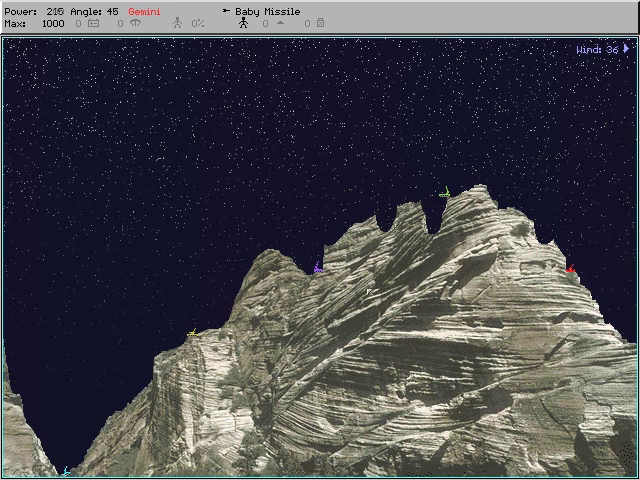Click the wind direction arrow
640x480 pixels.
627,49
